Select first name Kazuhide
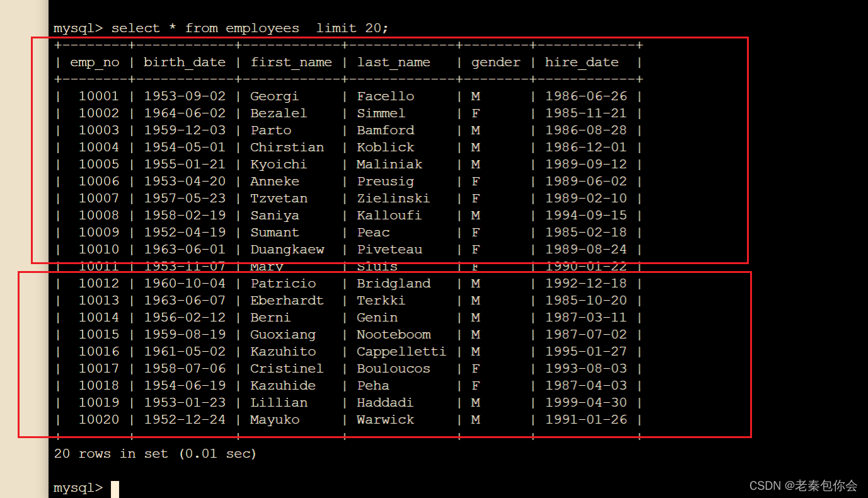This screenshot has width=868, height=498. tap(283, 386)
